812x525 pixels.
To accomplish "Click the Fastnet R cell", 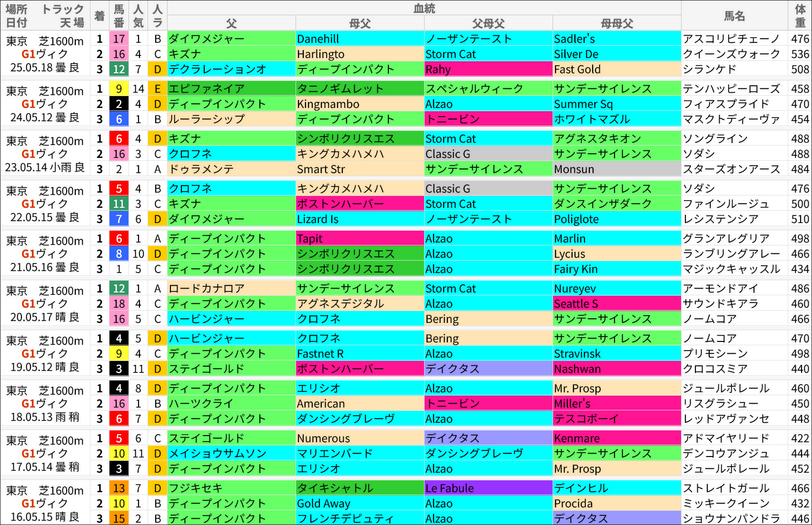I will tap(360, 354).
